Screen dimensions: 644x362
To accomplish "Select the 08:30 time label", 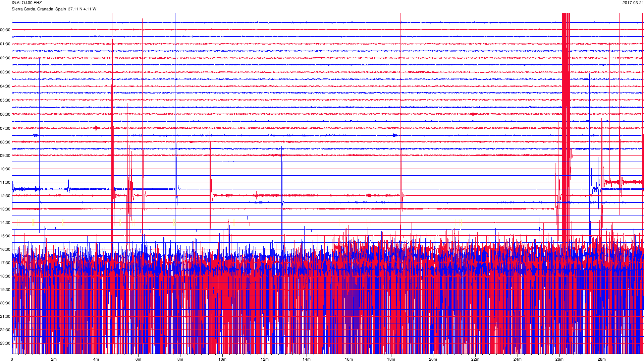I will click(x=5, y=142).
